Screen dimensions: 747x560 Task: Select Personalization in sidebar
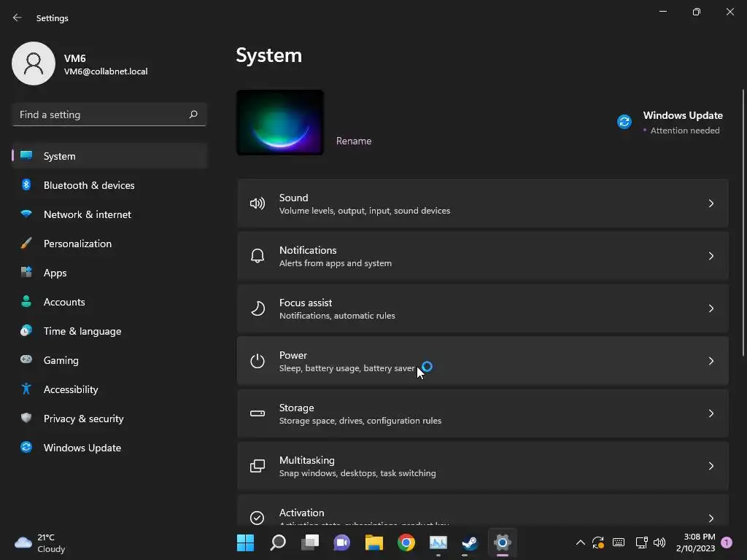(x=109, y=244)
